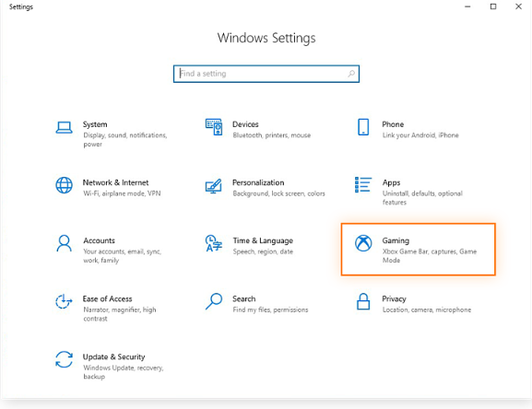This screenshot has height=409, width=532.
Task: Select the Phone device icon
Action: [363, 127]
